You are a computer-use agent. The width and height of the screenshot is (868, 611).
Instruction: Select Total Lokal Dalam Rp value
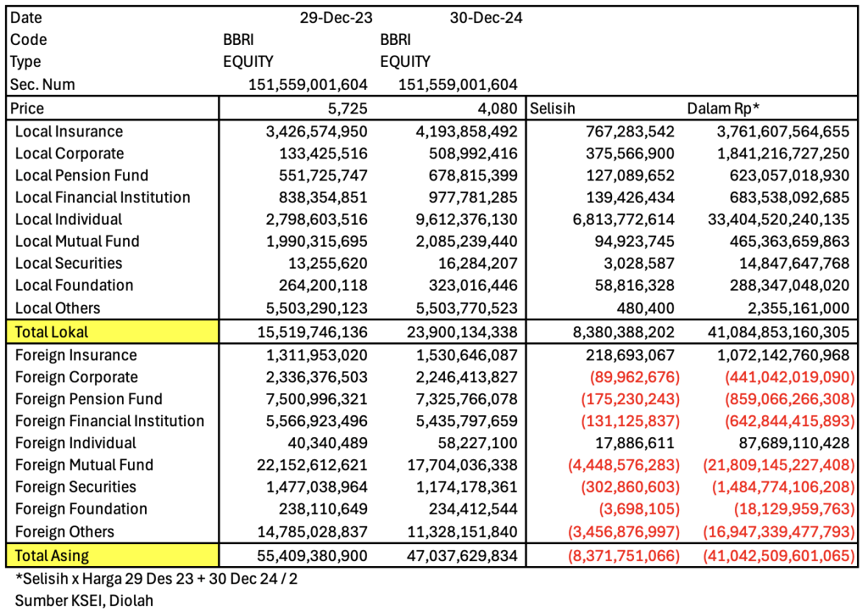tap(772, 332)
